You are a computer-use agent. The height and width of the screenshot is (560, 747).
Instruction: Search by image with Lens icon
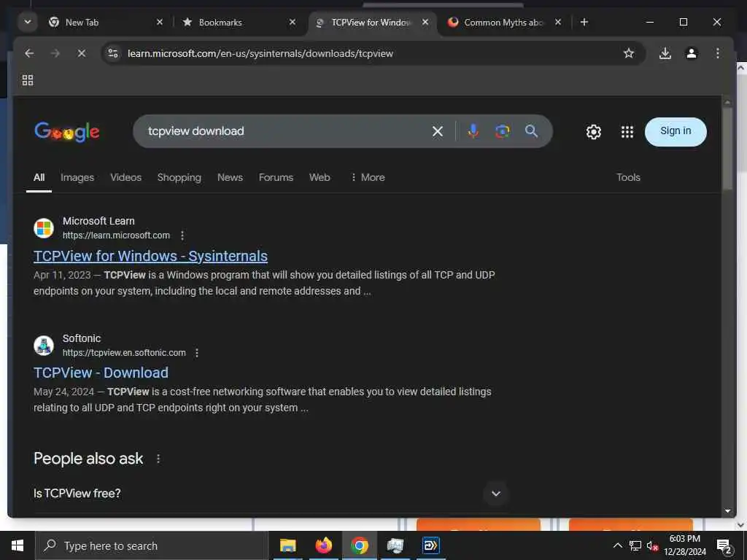point(502,131)
